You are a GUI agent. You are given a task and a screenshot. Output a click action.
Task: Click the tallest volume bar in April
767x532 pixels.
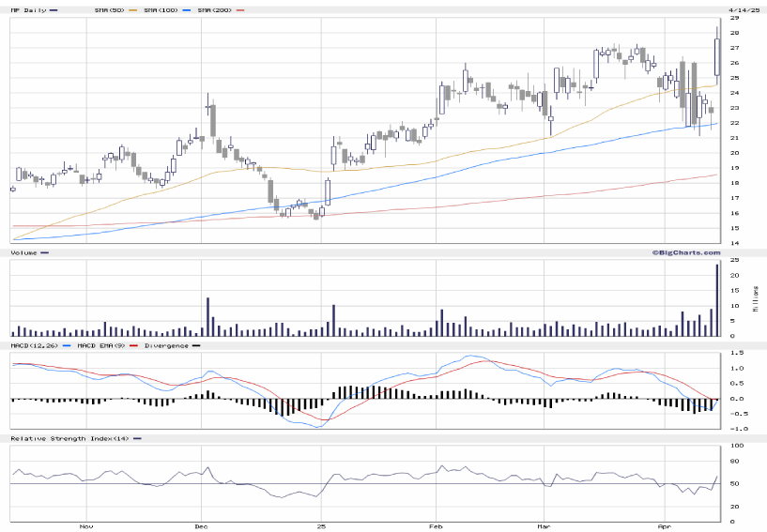click(717, 300)
